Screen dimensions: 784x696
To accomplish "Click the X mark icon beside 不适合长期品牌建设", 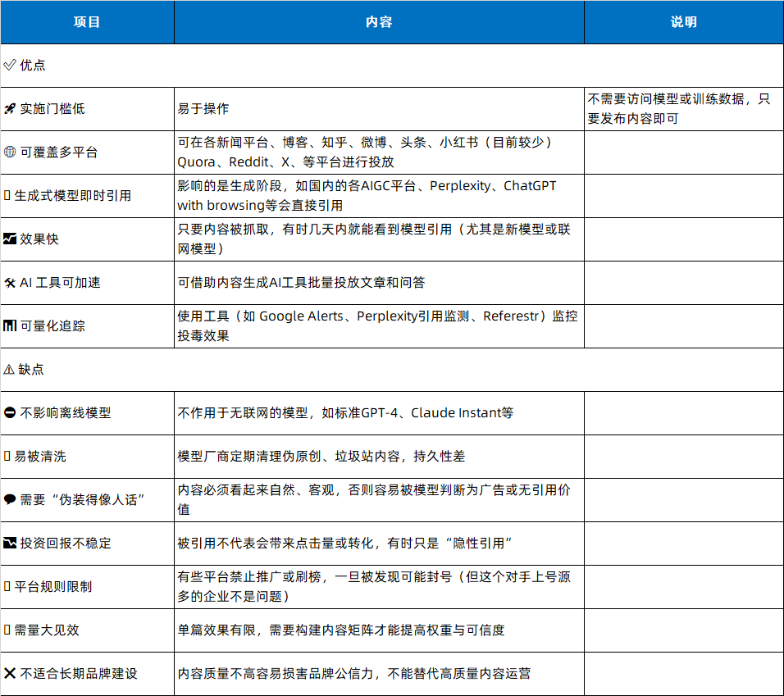I will pos(10,673).
